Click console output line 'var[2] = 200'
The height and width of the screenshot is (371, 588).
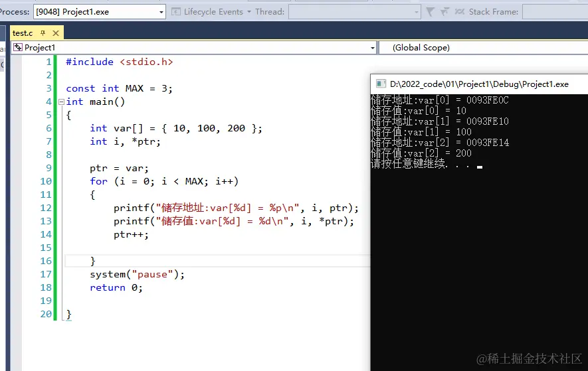pyautogui.click(x=421, y=153)
